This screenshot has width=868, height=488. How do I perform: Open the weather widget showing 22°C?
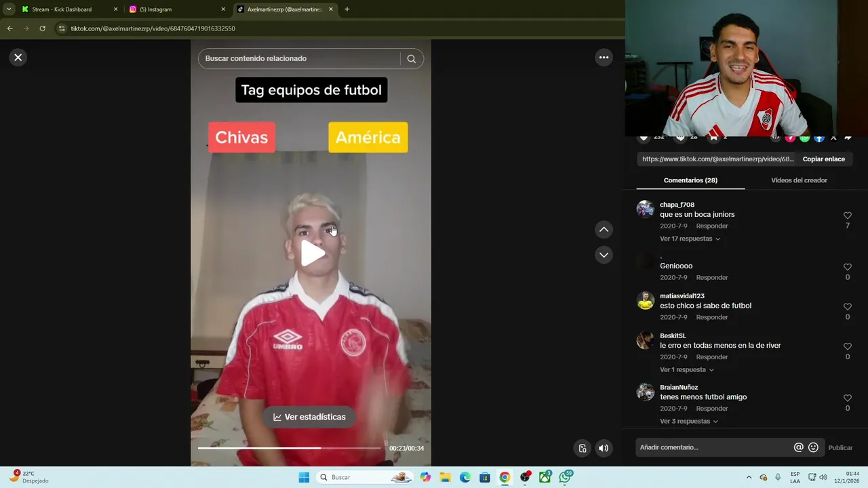(28, 477)
